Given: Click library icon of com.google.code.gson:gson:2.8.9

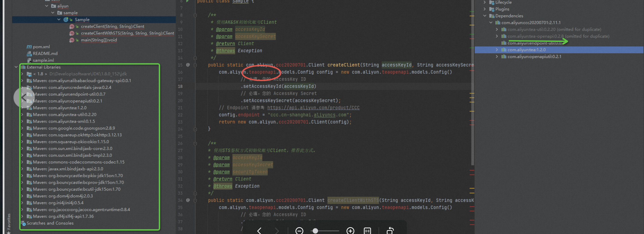Looking at the screenshot, I should (29, 128).
